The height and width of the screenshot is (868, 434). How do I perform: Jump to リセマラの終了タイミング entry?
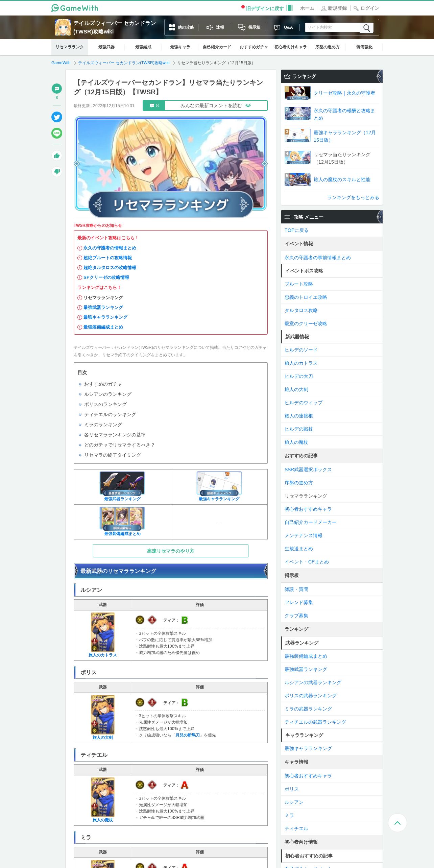(x=112, y=455)
